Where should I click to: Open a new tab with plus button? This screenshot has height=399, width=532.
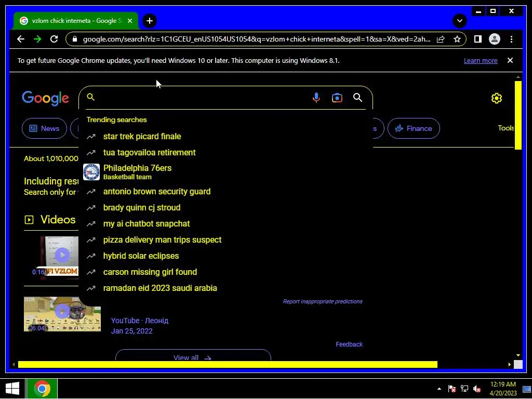click(149, 21)
